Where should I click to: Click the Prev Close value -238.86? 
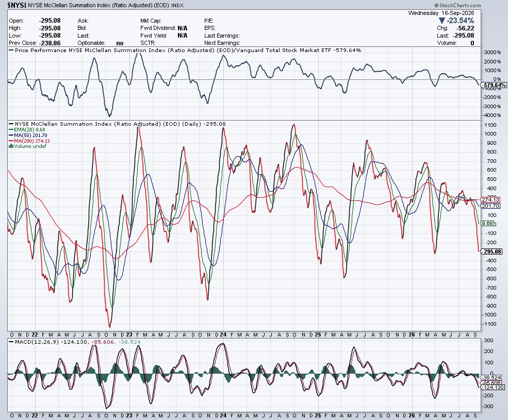pos(50,43)
